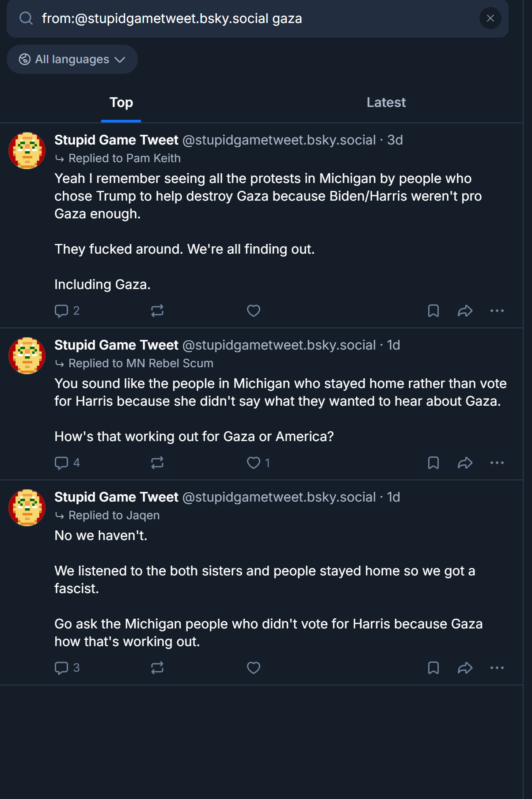Share the post replying to Jaqen

coord(465,668)
